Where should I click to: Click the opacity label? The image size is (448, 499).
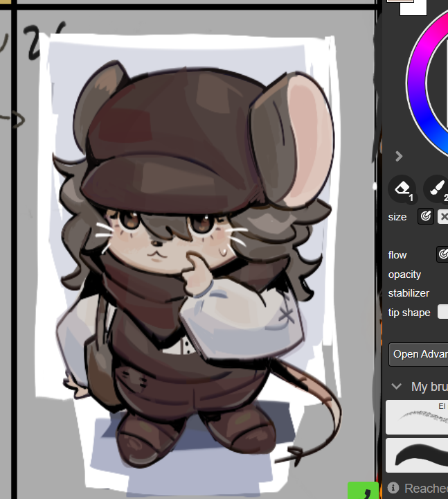click(404, 274)
